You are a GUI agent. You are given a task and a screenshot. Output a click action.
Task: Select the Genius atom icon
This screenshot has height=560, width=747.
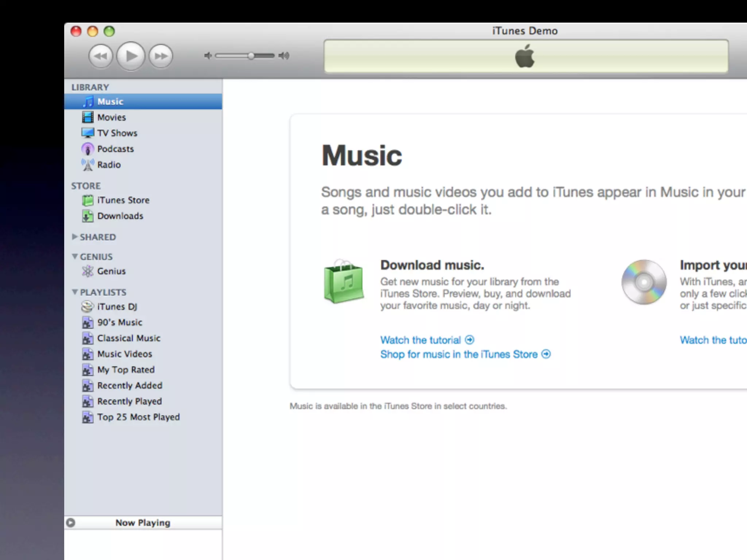pyautogui.click(x=88, y=271)
